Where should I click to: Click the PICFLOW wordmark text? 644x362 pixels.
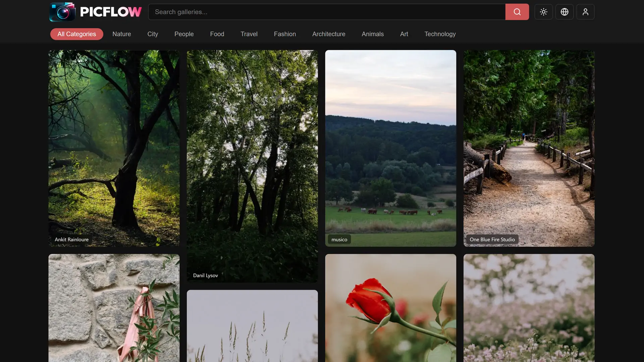point(111,12)
